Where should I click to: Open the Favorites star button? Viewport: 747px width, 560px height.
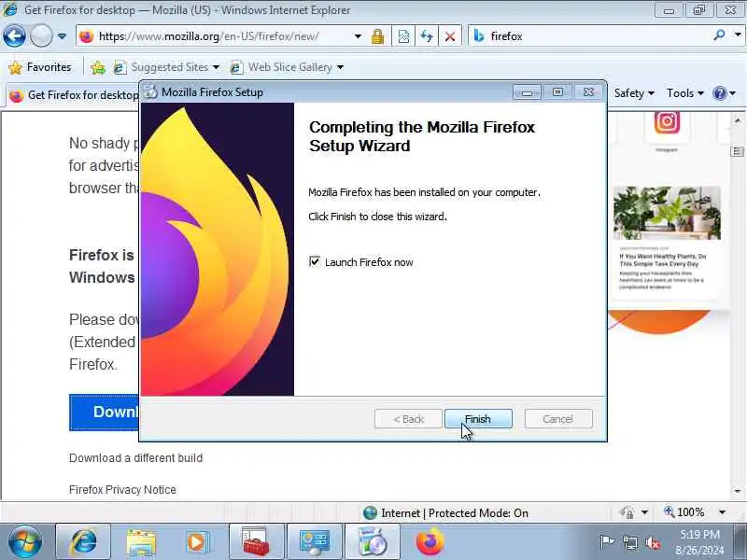click(x=40, y=67)
